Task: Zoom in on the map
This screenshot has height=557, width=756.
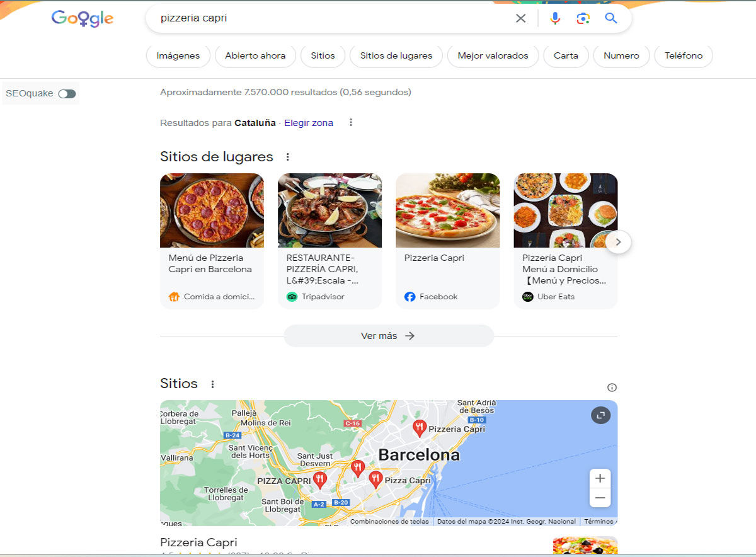Action: pos(600,478)
